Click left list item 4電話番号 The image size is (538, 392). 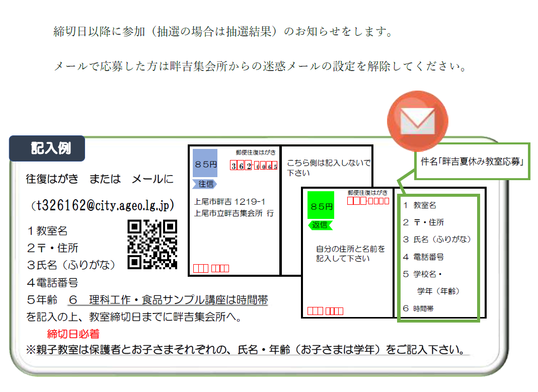point(52,283)
